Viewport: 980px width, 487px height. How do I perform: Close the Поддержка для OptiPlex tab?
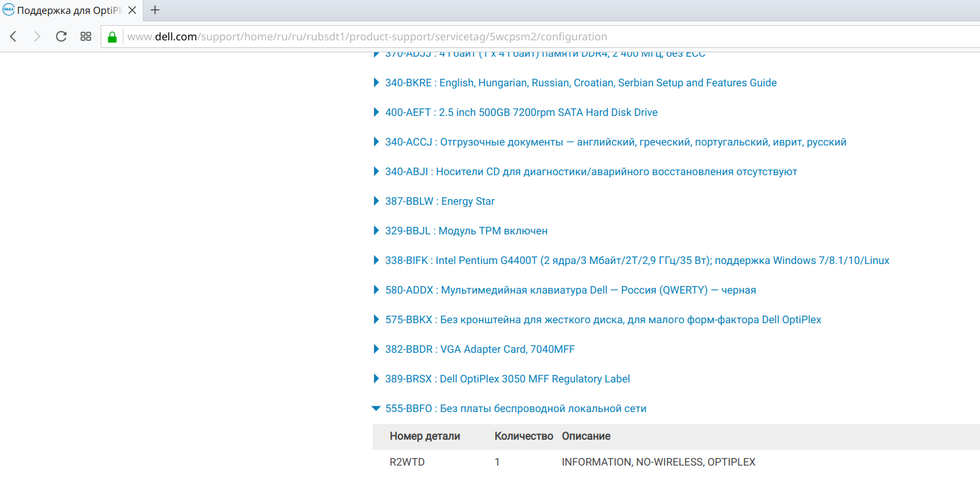click(132, 10)
